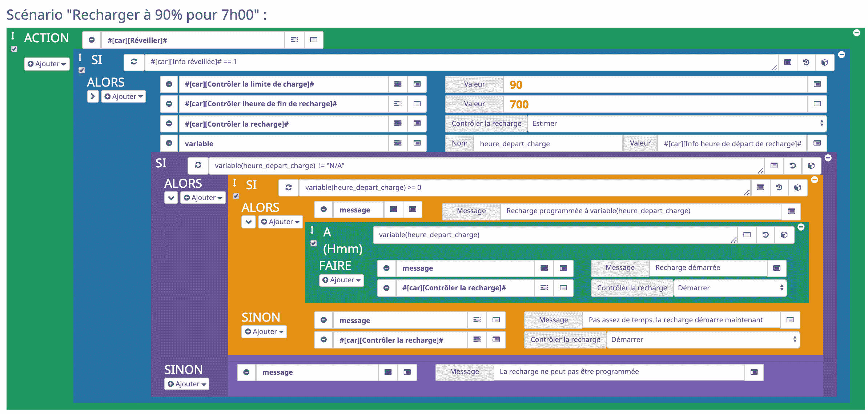The height and width of the screenshot is (414, 868).
Task: Open picker beside Recharge démarrée message
Action: pyautogui.click(x=777, y=268)
